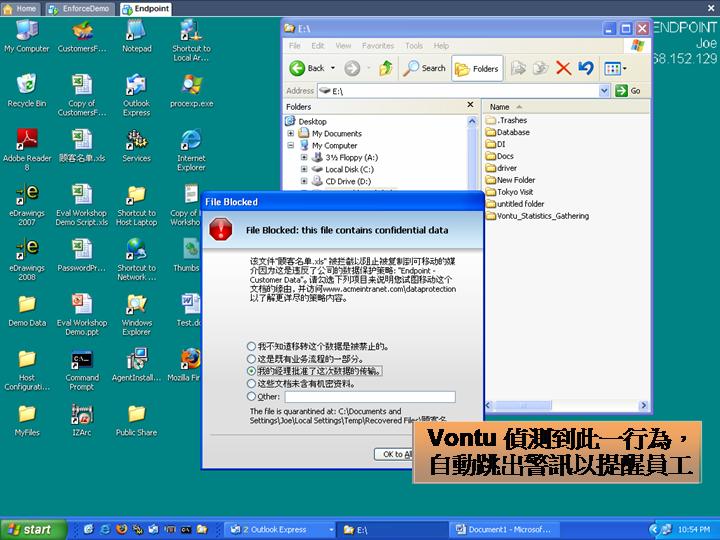The image size is (720, 540).
Task: Open the Back button history dropdown arrow
Action: pos(333,68)
